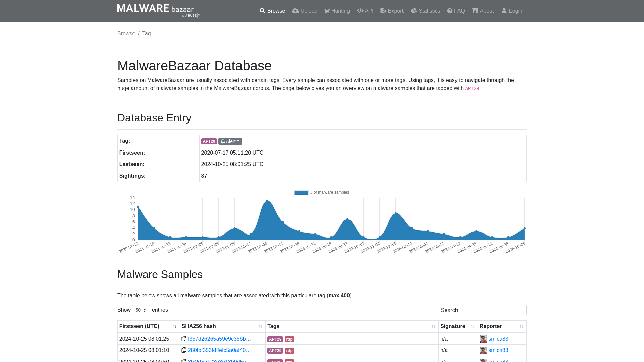Sort table by SHA256 hash column

223,326
